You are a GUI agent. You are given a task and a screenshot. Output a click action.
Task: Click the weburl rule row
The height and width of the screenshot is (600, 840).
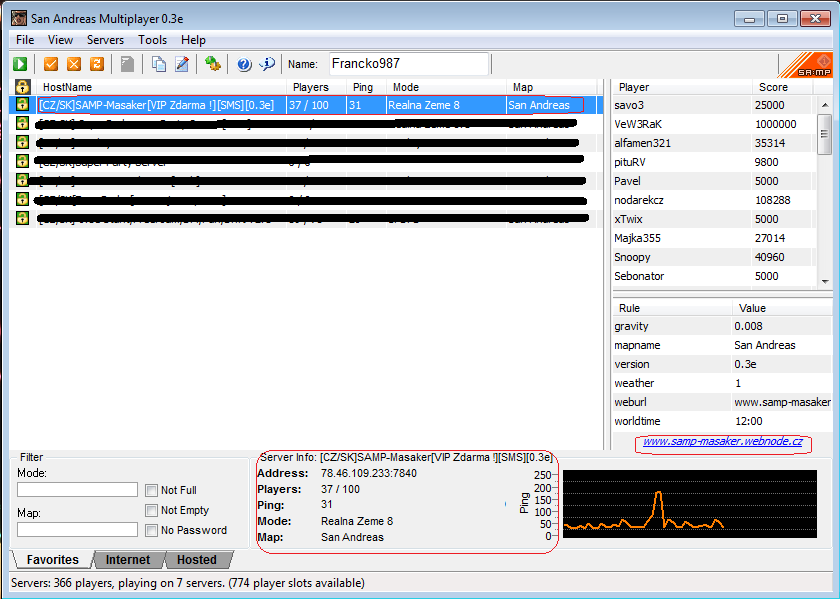click(x=723, y=402)
